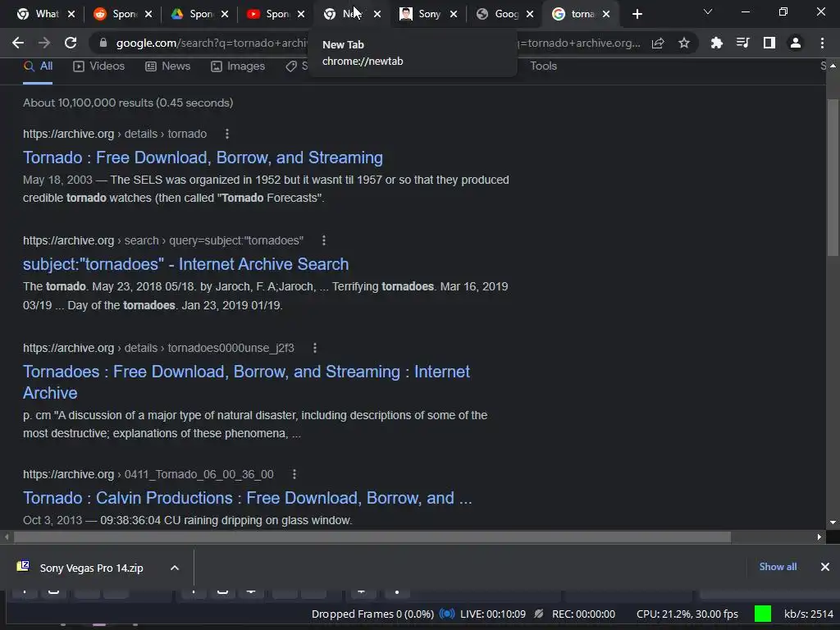Close the downloads bar
The height and width of the screenshot is (630, 840).
coord(825,567)
